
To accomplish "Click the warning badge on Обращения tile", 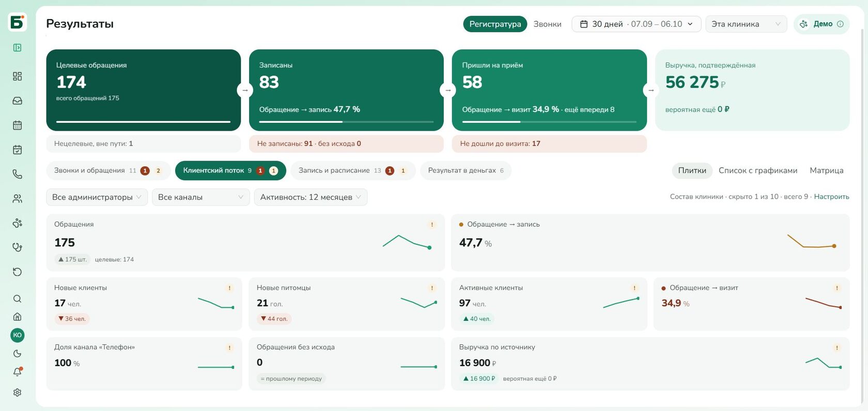I will point(432,225).
